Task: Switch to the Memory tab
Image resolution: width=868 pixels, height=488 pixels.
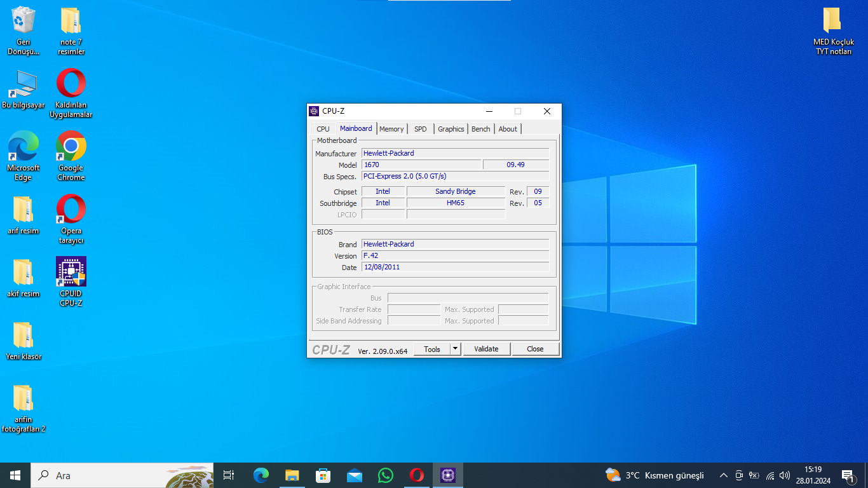Action: (391, 129)
